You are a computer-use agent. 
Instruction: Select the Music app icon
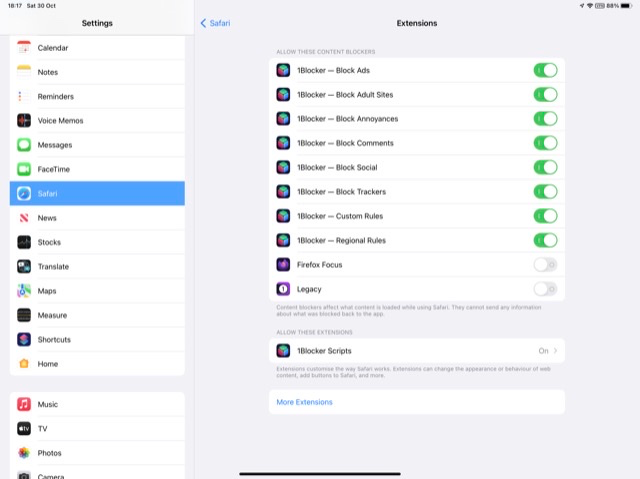click(x=24, y=404)
